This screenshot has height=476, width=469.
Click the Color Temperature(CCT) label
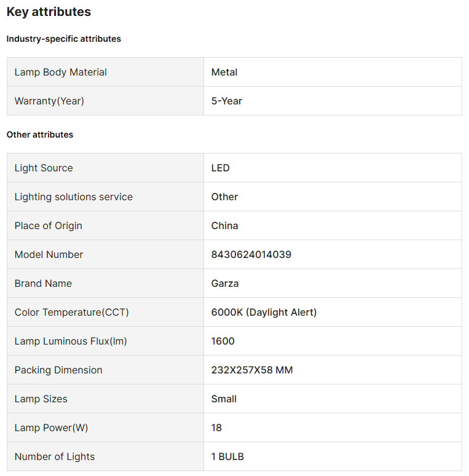tap(72, 312)
